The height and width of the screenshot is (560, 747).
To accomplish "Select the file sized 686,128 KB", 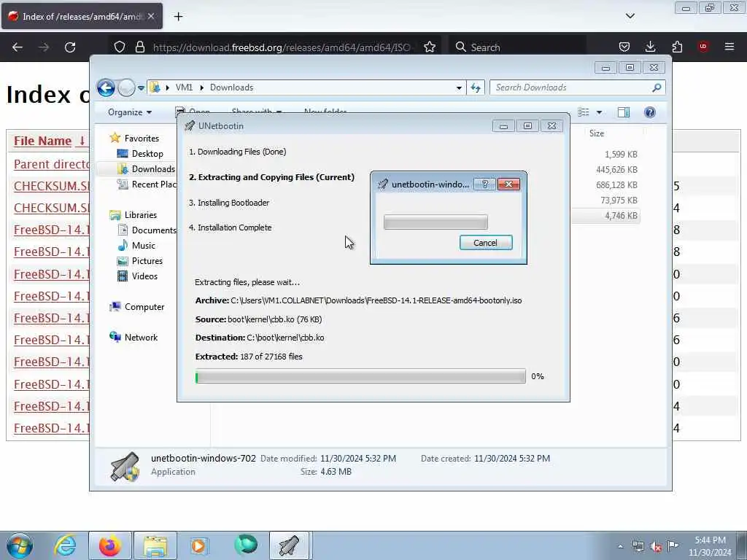I will pyautogui.click(x=616, y=184).
